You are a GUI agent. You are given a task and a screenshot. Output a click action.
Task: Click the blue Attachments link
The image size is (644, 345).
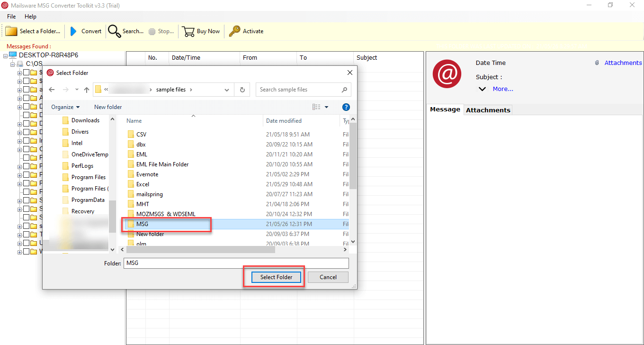623,63
